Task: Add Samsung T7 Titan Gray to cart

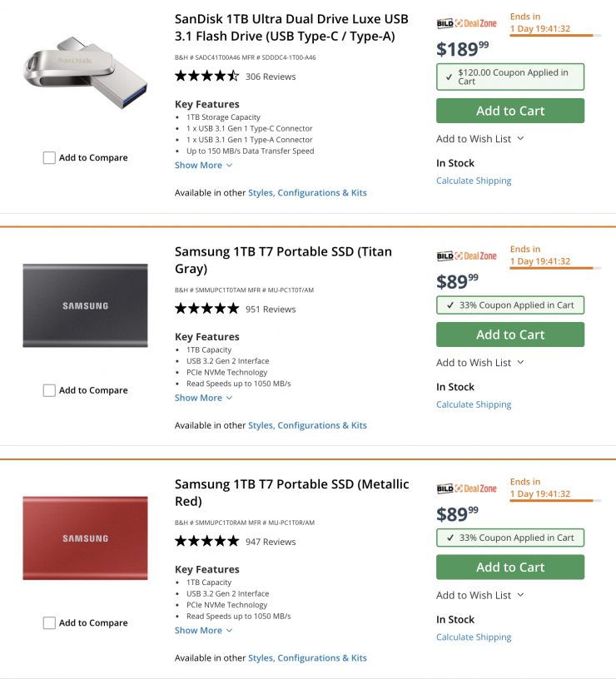Action: 510,335
